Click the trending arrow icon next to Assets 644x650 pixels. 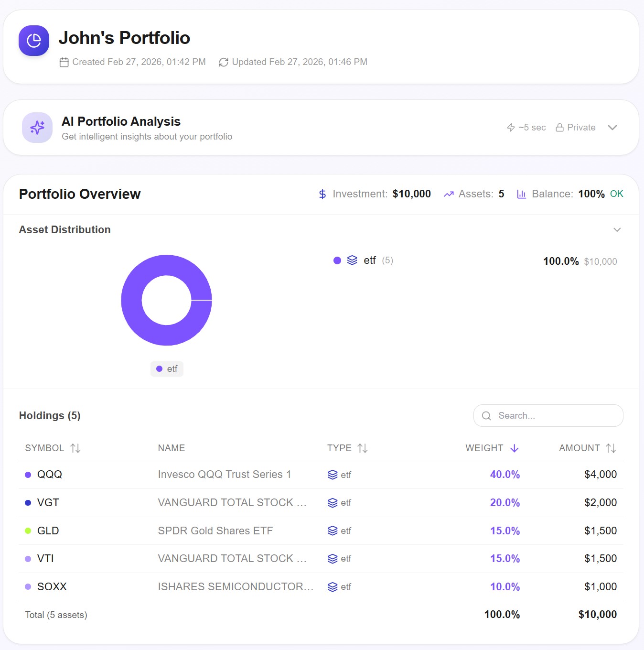448,194
